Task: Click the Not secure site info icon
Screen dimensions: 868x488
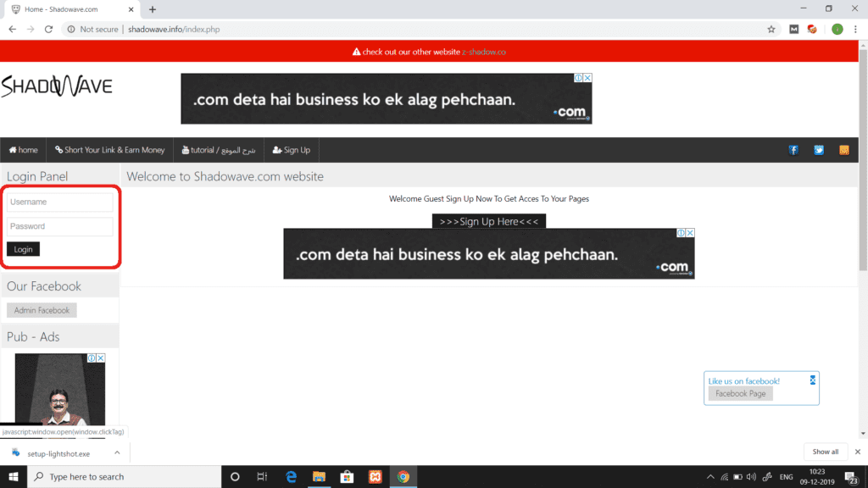Action: pos(71,30)
